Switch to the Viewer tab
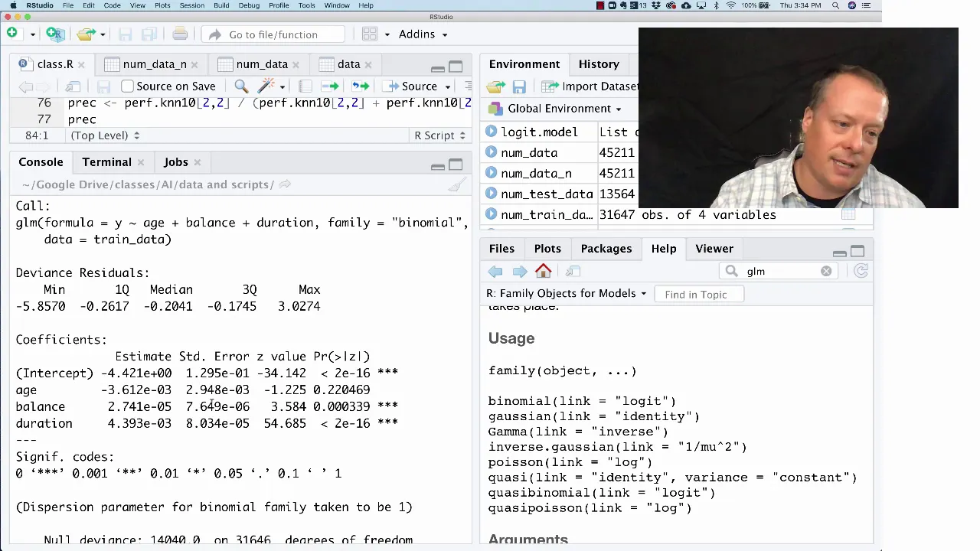Screen dimensions: 980x551 tap(714, 249)
